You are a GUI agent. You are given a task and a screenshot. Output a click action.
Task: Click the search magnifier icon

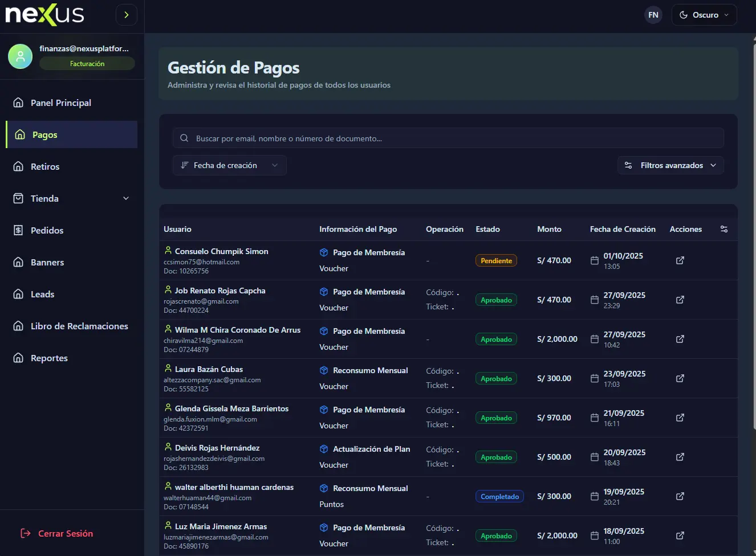click(184, 138)
